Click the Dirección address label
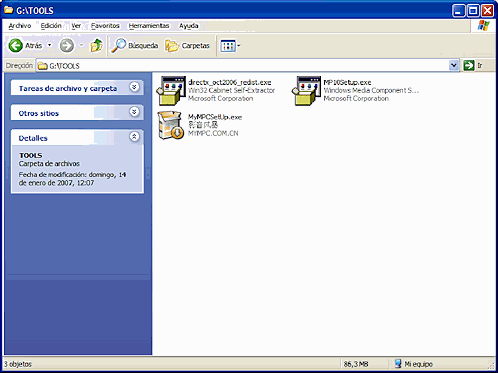Viewport: 498px width, 373px height. [x=19, y=65]
